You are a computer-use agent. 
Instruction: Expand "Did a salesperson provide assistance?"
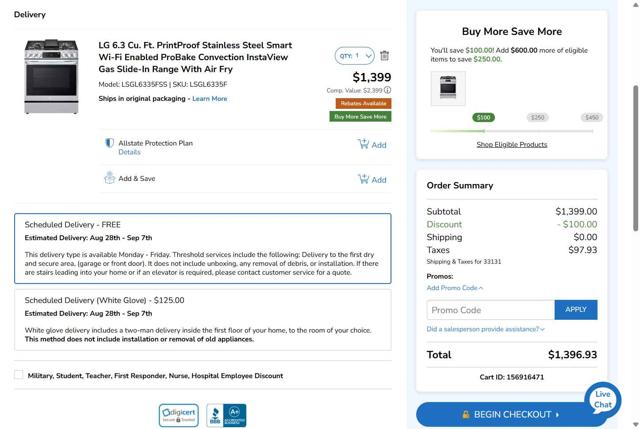[x=485, y=329]
